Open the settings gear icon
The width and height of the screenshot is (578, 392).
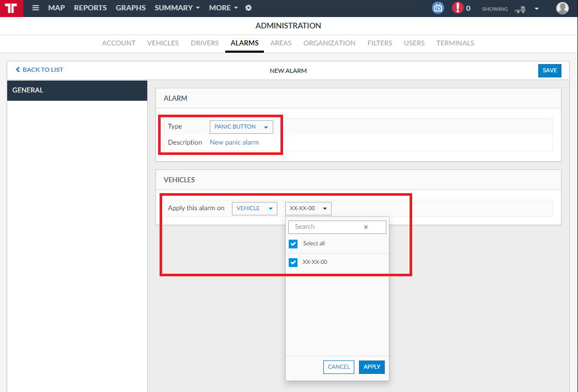248,8
